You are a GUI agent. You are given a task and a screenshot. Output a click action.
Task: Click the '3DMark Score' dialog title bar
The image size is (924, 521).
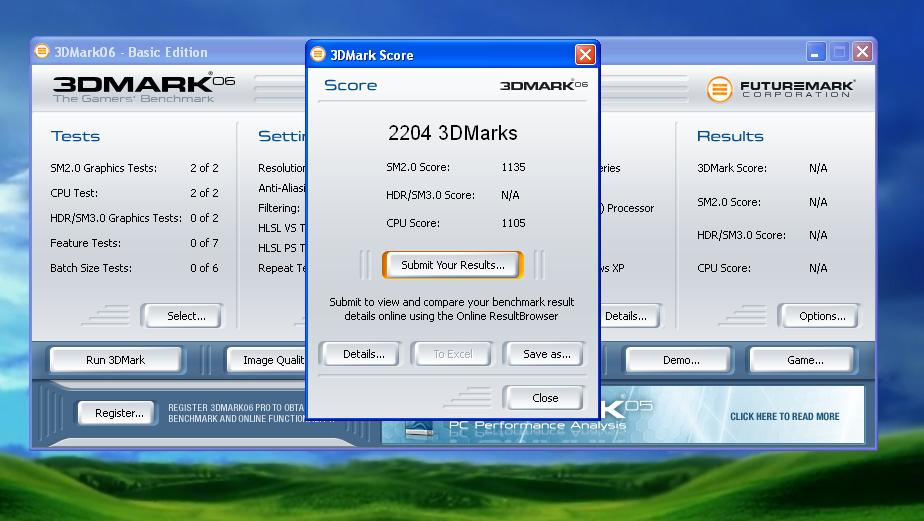pyautogui.click(x=453, y=55)
